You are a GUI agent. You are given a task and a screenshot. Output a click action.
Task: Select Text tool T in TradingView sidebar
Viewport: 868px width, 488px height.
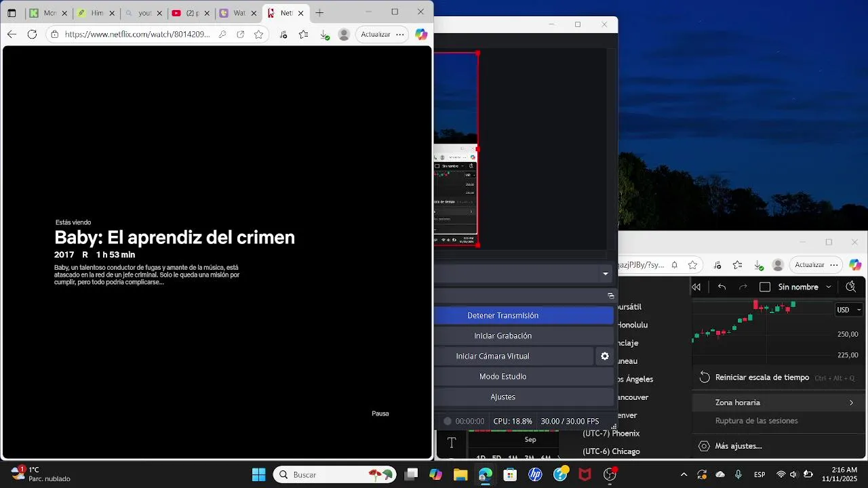(x=452, y=443)
